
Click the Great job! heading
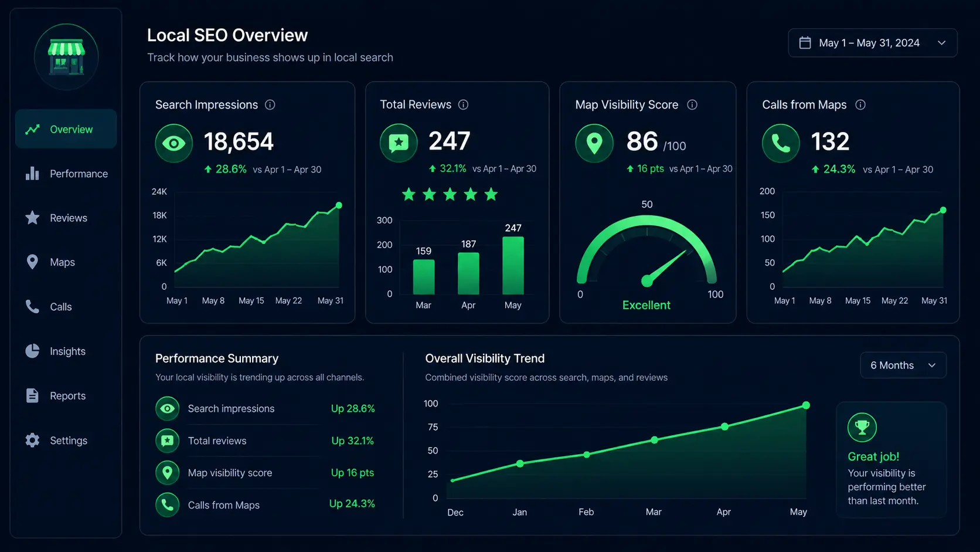click(x=873, y=456)
